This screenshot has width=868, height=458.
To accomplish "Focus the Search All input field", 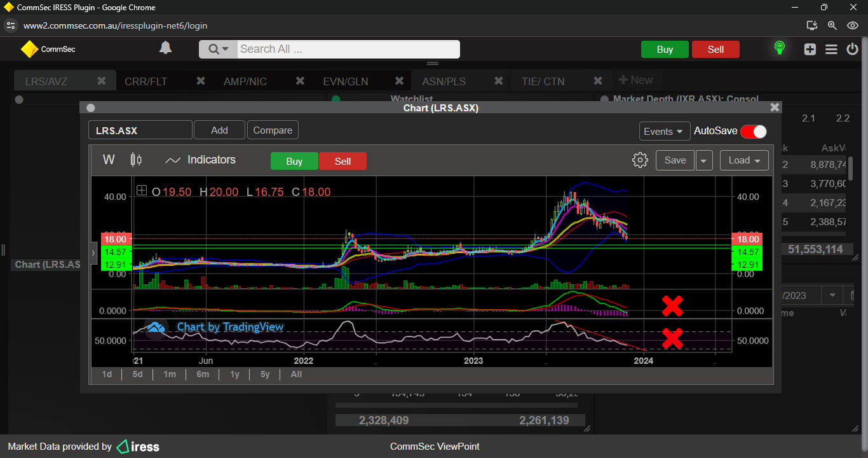I will 348,49.
